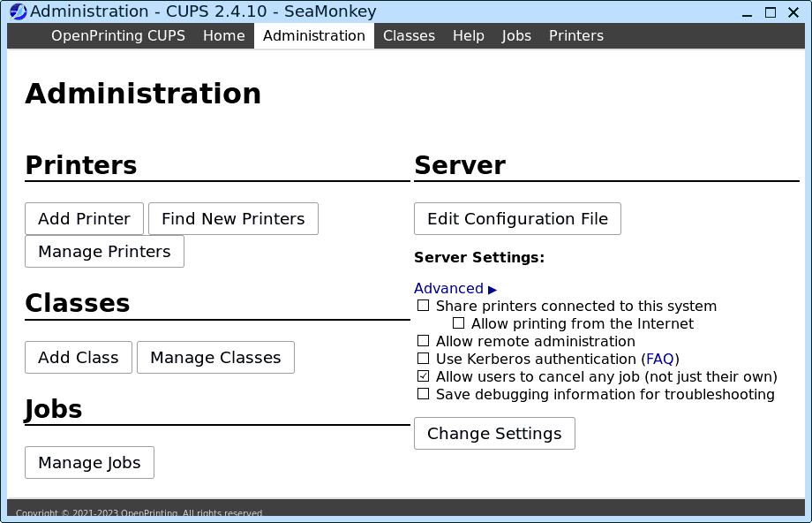
Task: Click the Classes section heading
Action: (77, 303)
